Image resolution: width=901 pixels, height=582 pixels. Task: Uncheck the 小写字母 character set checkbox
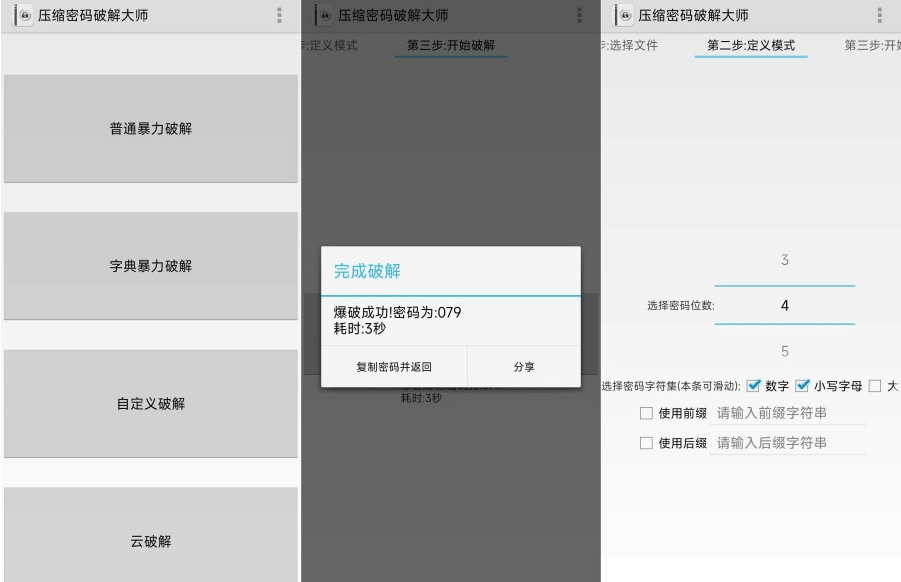802,386
